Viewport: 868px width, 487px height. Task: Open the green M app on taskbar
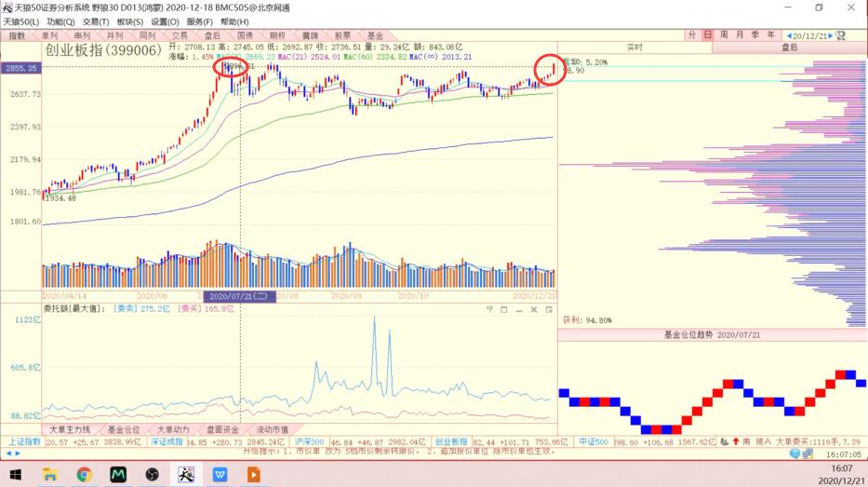coord(118,475)
